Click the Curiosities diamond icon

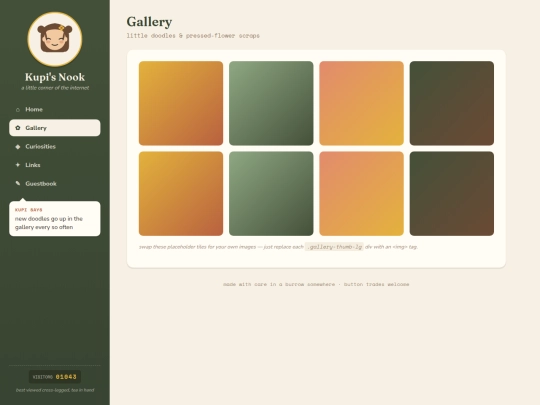[18, 146]
